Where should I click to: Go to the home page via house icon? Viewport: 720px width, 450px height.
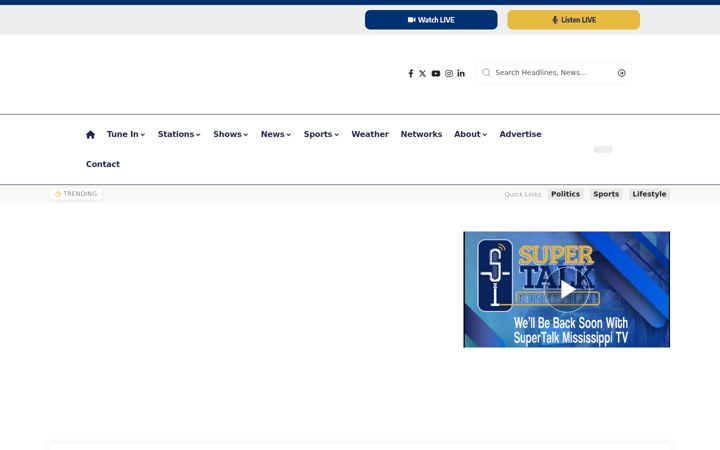pyautogui.click(x=90, y=135)
